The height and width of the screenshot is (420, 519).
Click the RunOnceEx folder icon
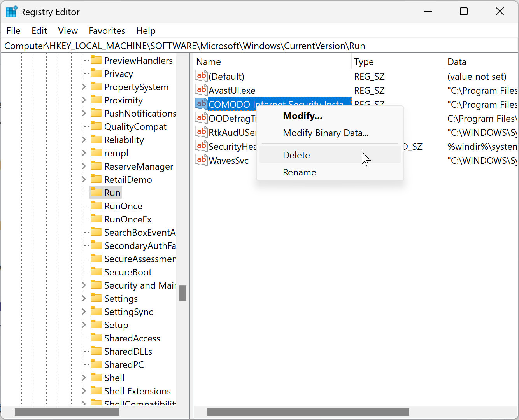[96, 219]
